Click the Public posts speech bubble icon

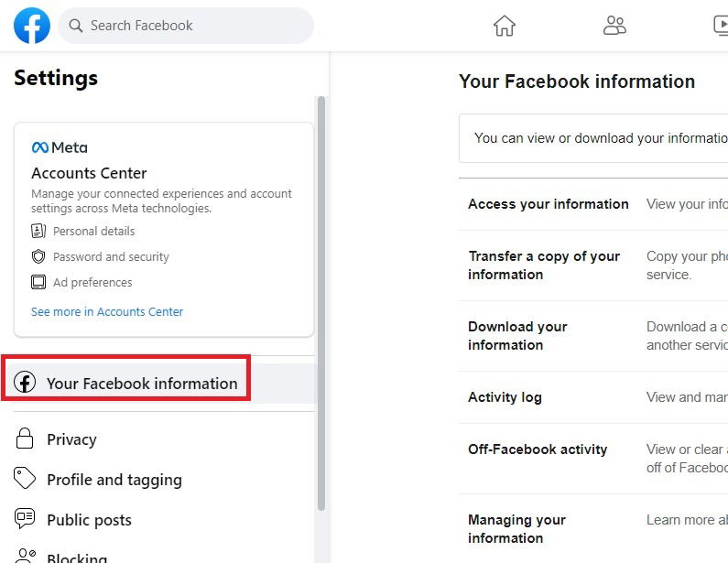pyautogui.click(x=25, y=519)
